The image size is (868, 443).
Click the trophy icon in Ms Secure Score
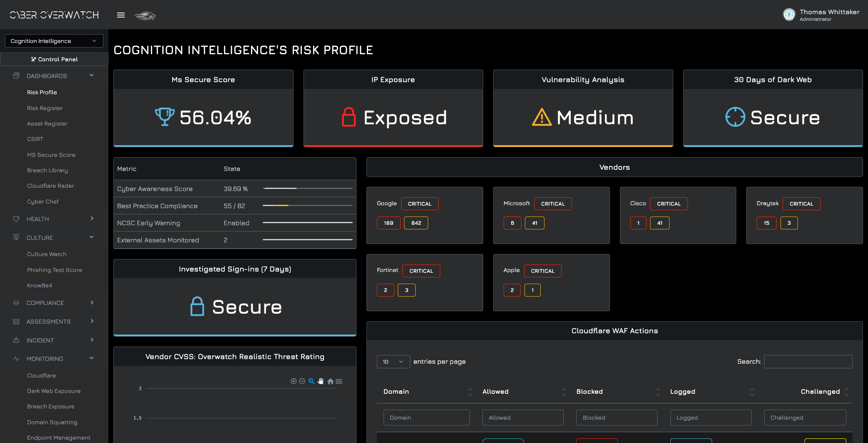pyautogui.click(x=165, y=117)
